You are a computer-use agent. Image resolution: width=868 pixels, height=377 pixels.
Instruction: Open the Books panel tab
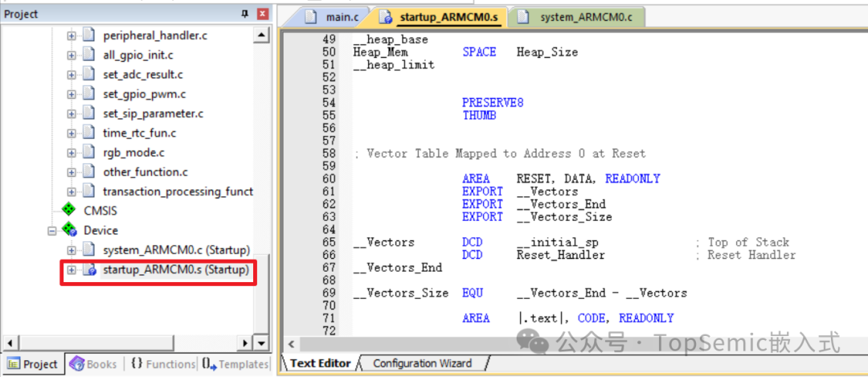click(93, 364)
